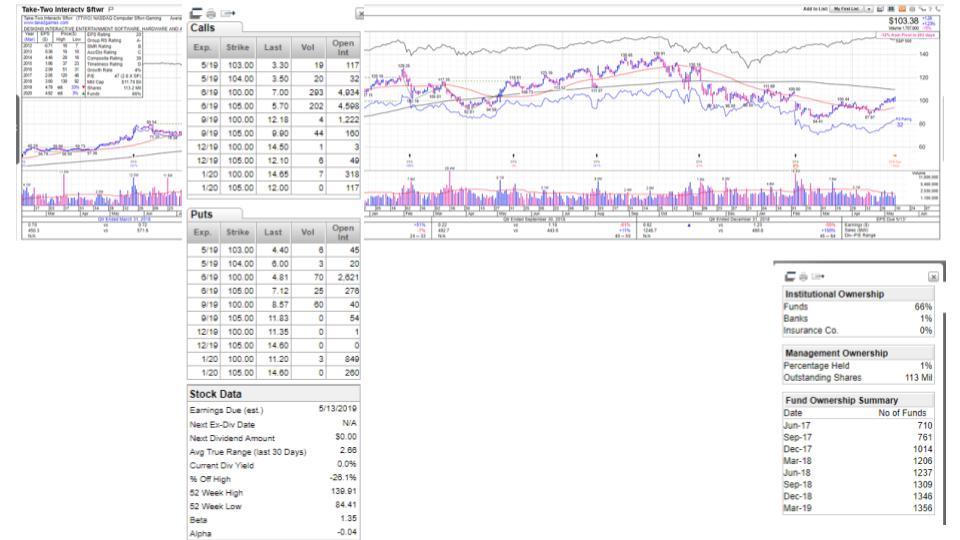Click the Dec-17 fund count 1014
This screenshot has width=960, height=540.
[923, 449]
